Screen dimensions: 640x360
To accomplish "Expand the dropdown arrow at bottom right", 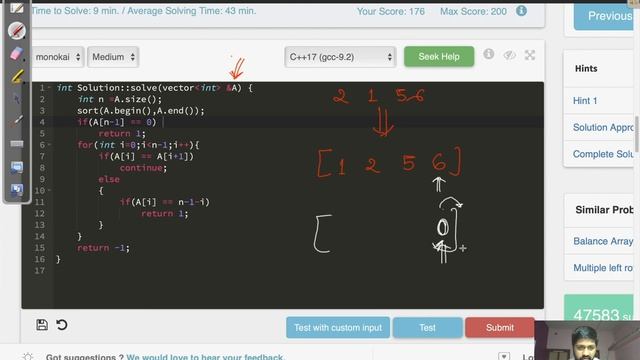I will [504, 356].
